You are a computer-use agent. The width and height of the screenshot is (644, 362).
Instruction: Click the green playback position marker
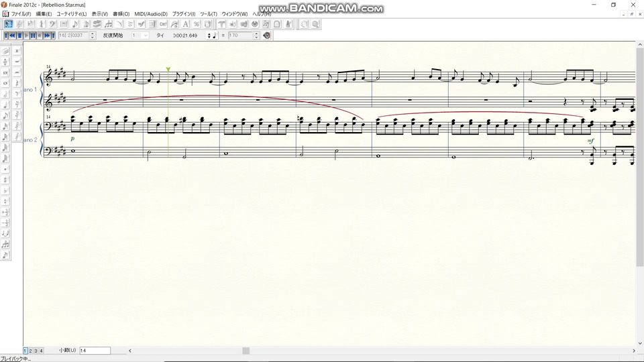coord(168,69)
